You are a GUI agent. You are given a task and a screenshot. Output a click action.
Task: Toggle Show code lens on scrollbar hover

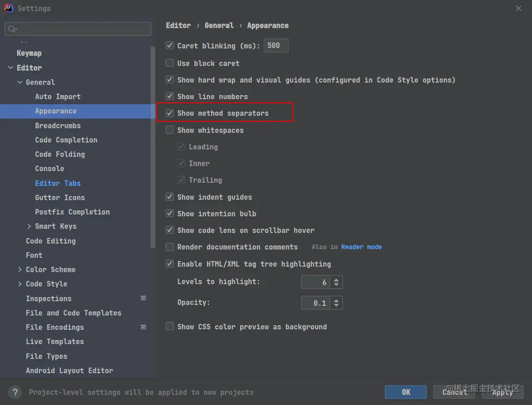click(x=169, y=230)
